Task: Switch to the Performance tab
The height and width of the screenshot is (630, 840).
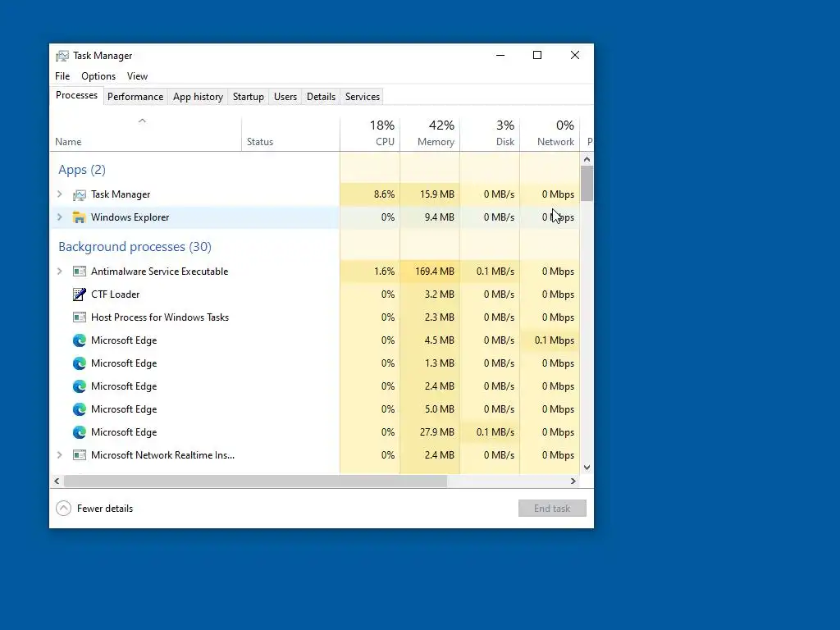Action: [x=135, y=97]
